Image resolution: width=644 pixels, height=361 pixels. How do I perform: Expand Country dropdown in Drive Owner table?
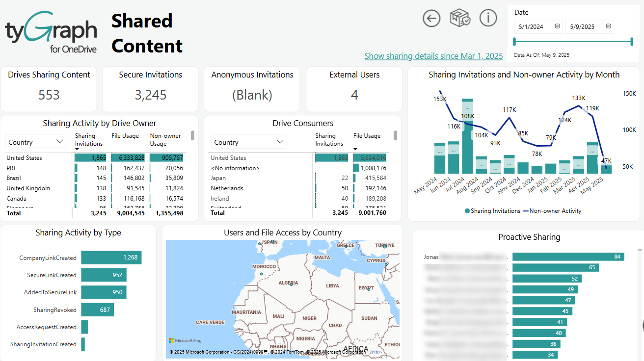pos(36,142)
